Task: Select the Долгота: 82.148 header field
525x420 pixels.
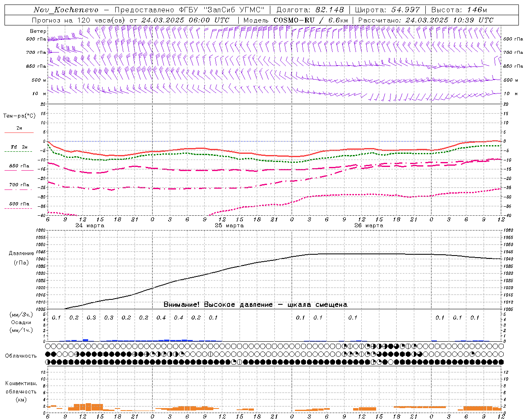Action: (x=310, y=10)
